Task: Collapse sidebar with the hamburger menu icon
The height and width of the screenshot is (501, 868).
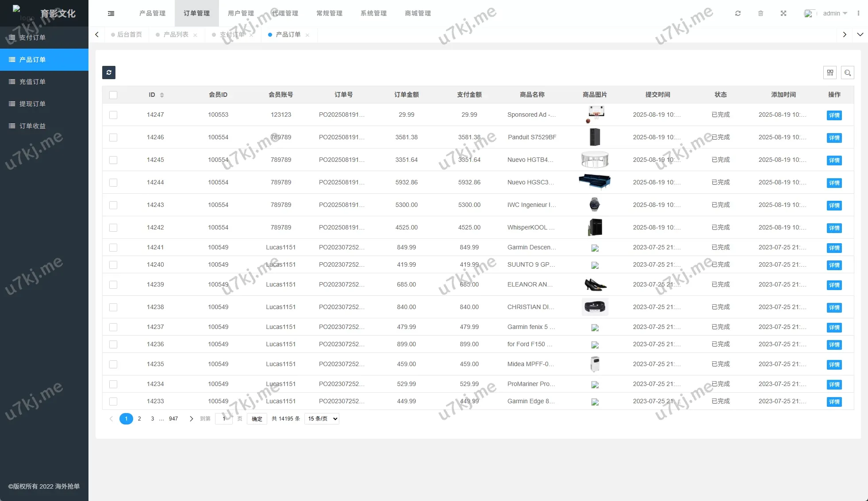Action: (111, 13)
